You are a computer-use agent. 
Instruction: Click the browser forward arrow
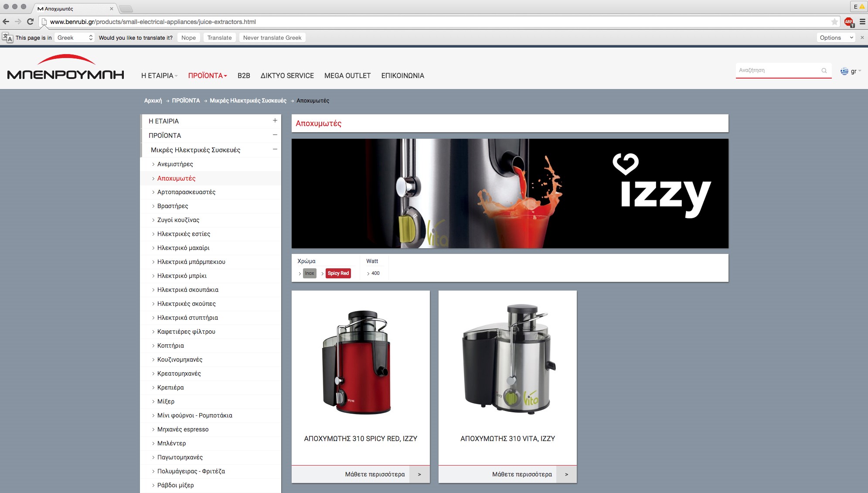click(18, 21)
